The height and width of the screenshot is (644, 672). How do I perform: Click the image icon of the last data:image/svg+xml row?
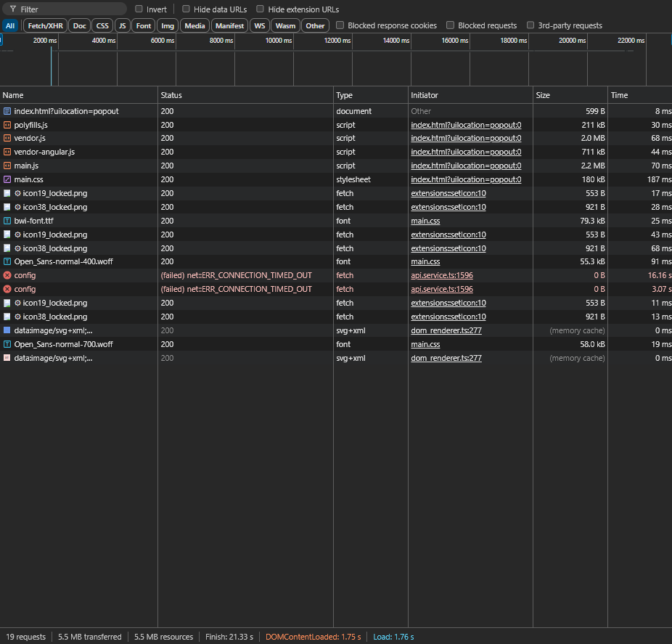click(x=7, y=358)
